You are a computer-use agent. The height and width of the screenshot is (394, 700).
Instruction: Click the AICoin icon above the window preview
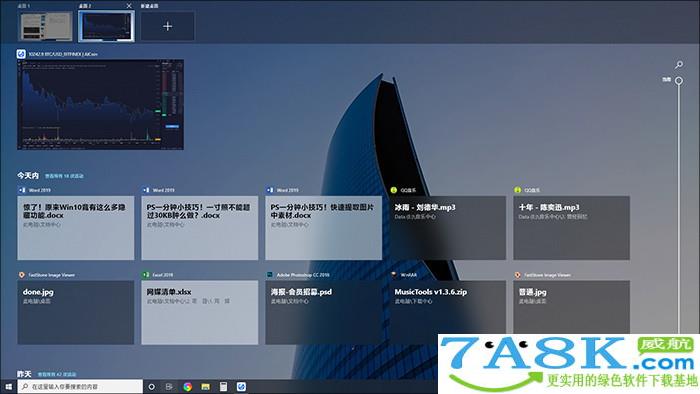pyautogui.click(x=21, y=54)
